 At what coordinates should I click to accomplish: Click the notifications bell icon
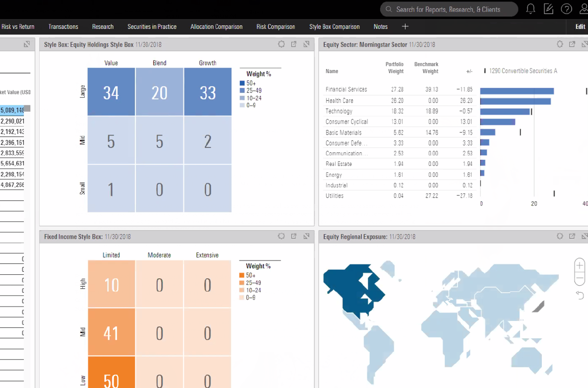[x=530, y=9]
